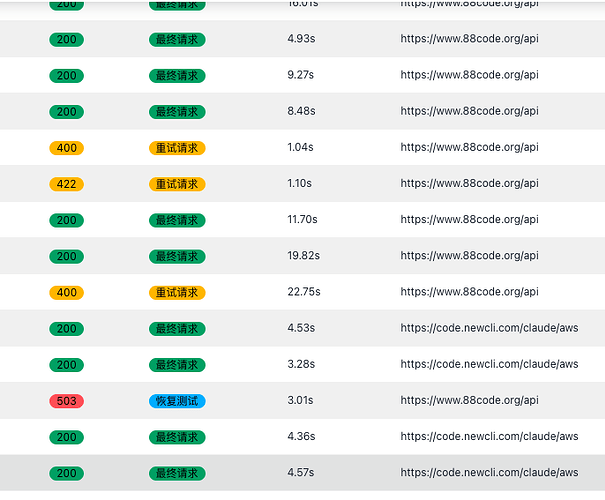Viewport: 605px width, 500px height.
Task: Click the 88code URL in the 11.70s row
Action: pyautogui.click(x=469, y=220)
